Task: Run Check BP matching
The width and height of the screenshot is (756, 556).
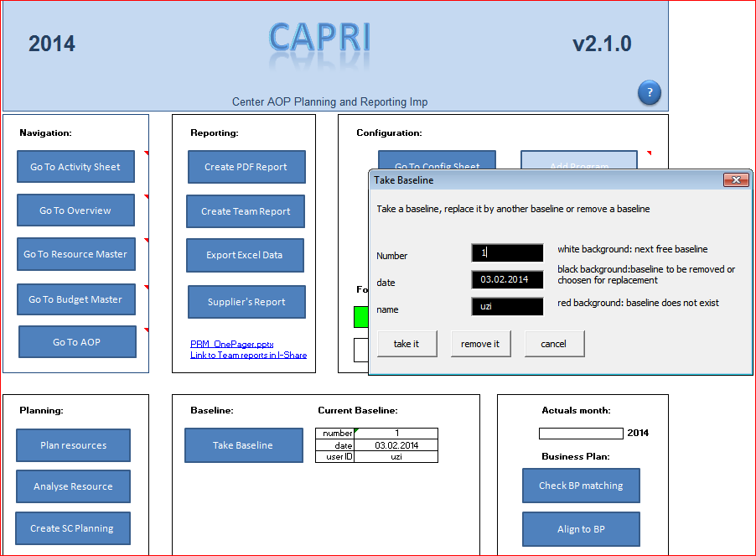Action: pyautogui.click(x=581, y=486)
